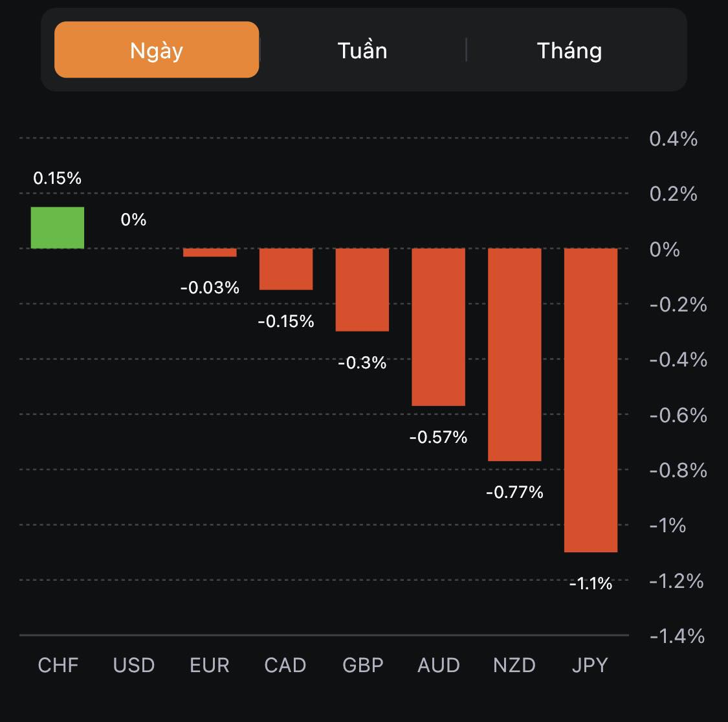
Task: Tap the -1.1% value label
Action: click(591, 583)
